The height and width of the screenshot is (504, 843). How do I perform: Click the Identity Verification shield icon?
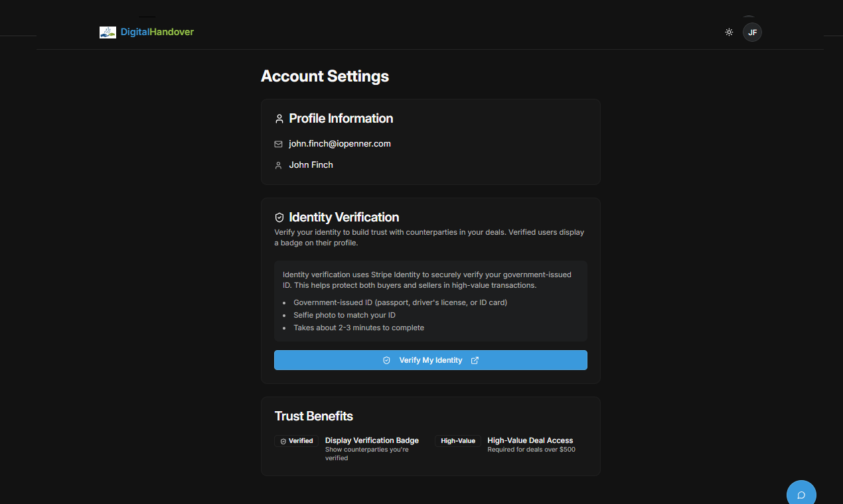point(279,218)
